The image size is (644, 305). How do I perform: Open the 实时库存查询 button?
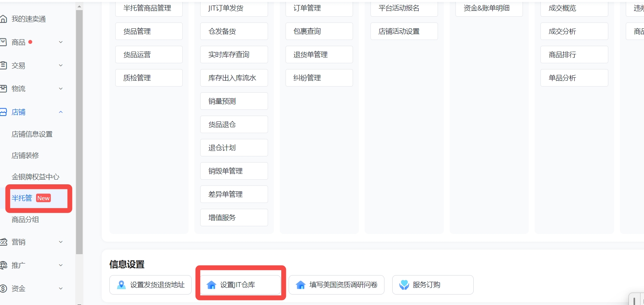pos(234,55)
